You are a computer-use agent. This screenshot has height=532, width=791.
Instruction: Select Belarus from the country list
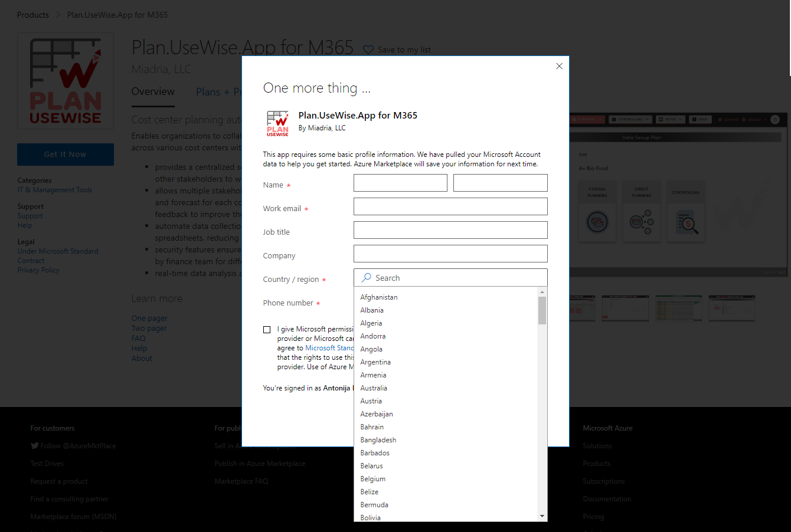pos(446,466)
